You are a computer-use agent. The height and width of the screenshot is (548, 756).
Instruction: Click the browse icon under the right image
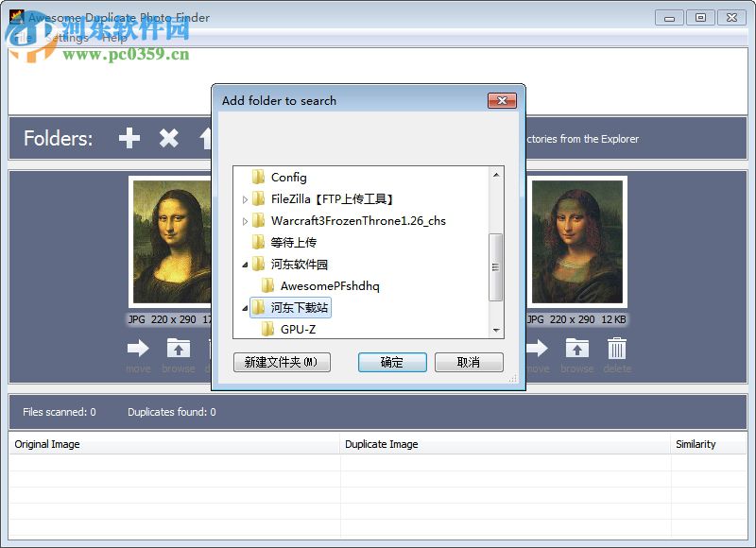coord(576,350)
